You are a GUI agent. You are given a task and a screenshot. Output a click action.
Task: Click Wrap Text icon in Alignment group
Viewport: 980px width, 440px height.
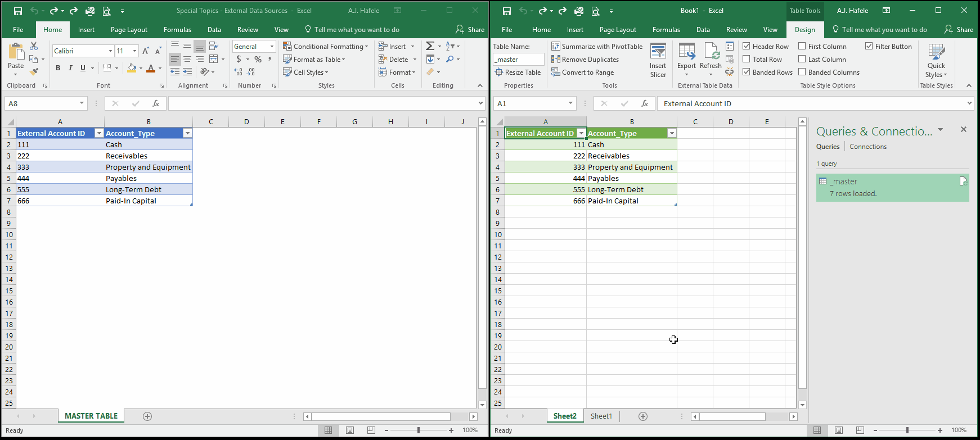[x=214, y=46]
